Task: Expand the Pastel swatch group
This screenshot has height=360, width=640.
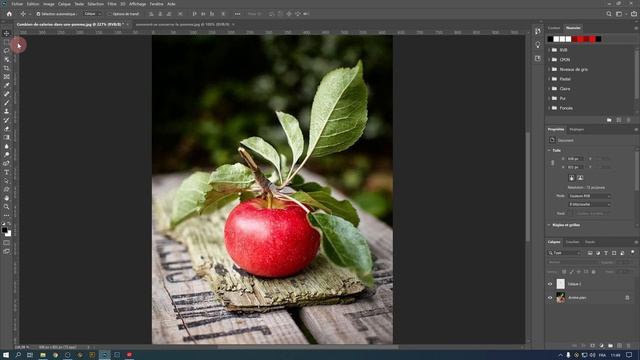Action: pyautogui.click(x=549, y=79)
